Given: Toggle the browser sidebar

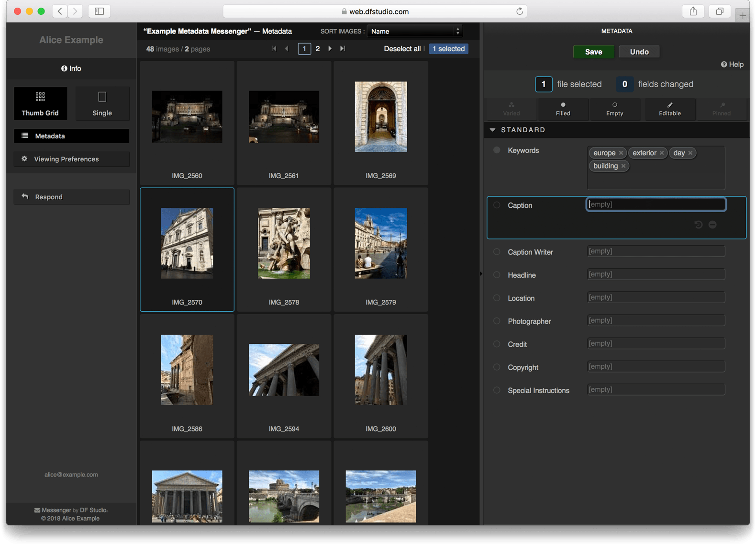Looking at the screenshot, I should coord(100,11).
